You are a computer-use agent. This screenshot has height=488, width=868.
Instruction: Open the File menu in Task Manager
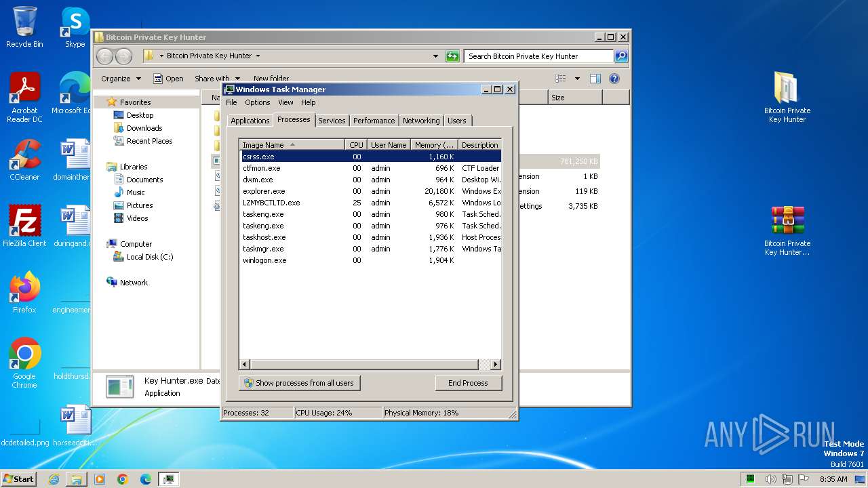(x=231, y=102)
